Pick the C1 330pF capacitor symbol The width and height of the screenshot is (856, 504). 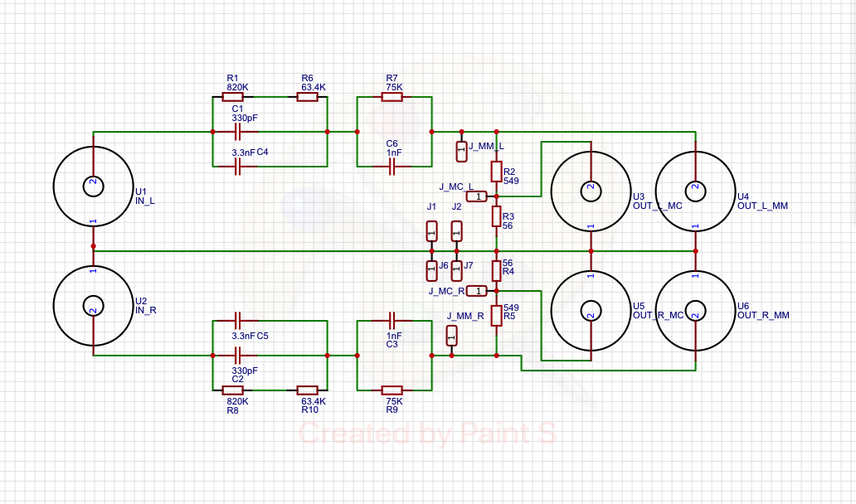tap(237, 132)
